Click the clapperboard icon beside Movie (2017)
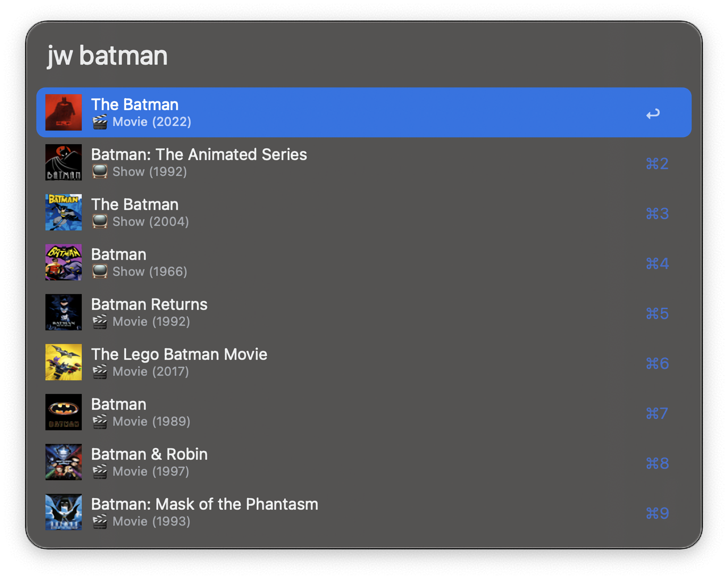Screen dimensions: 728x579 (100, 371)
